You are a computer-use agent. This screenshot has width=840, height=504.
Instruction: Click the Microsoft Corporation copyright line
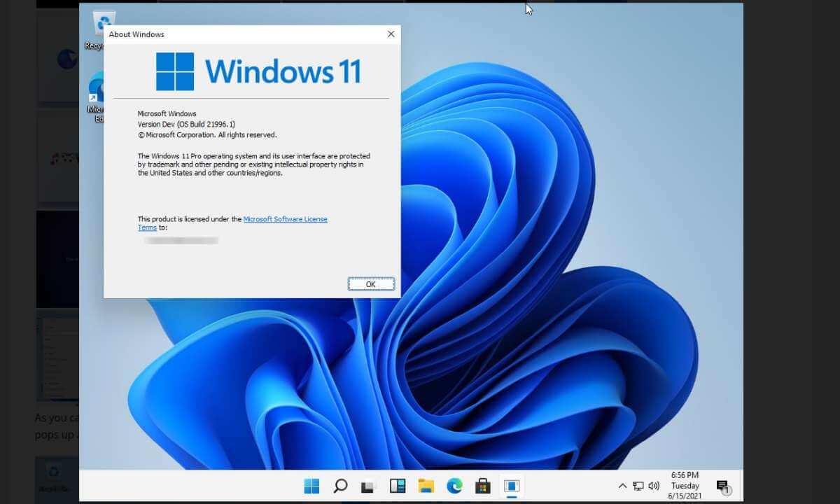pos(207,134)
